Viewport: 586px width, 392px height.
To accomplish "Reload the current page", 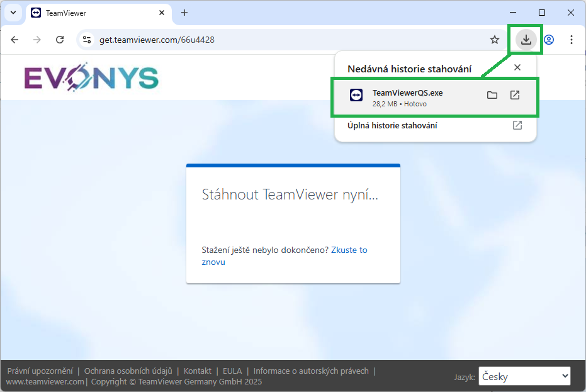I will [60, 40].
